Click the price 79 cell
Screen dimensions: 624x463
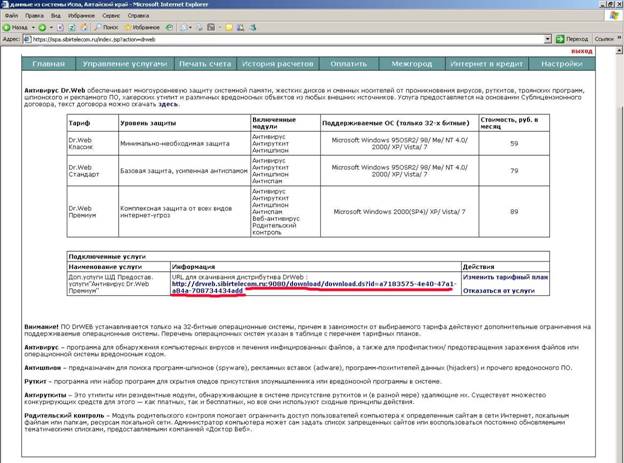coord(514,170)
